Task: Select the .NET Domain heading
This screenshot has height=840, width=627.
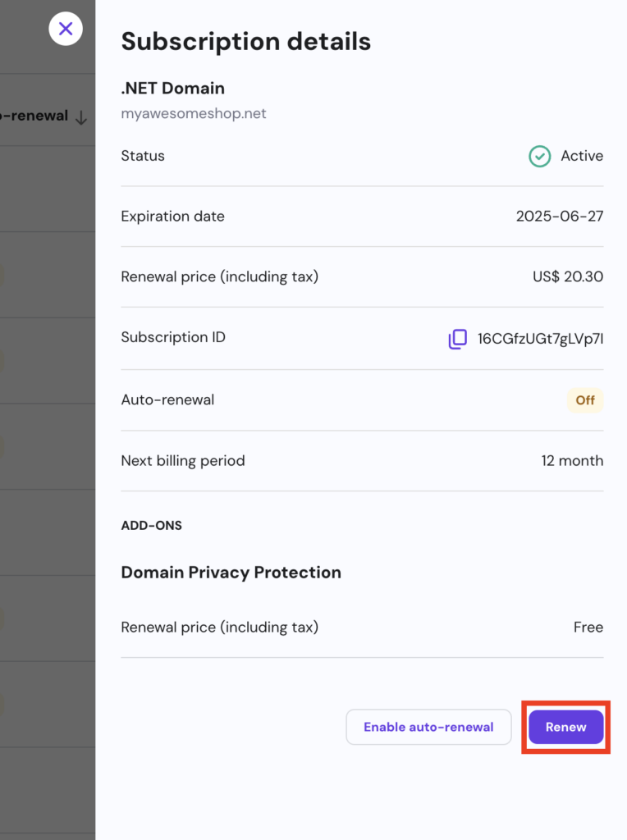Action: point(172,88)
